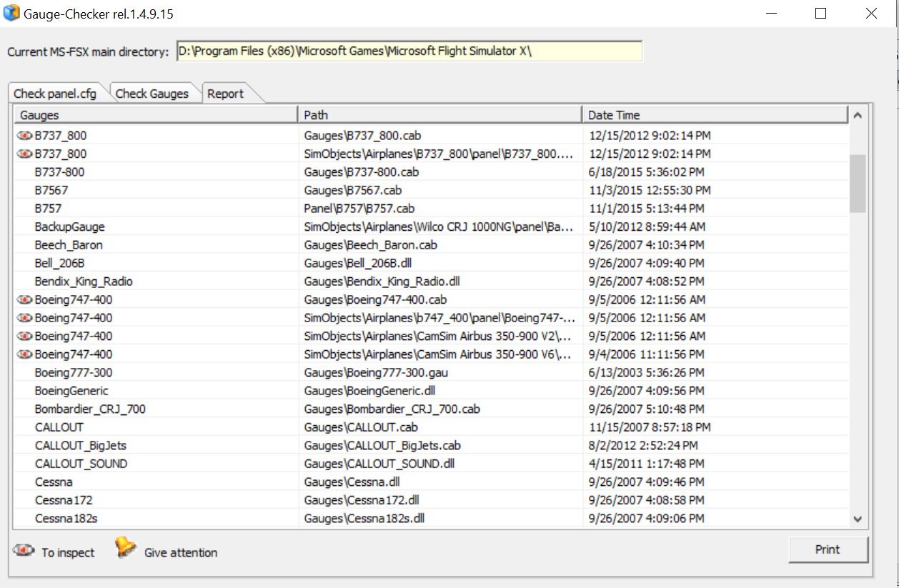Screen dimensions: 899x588
Task: Select the B757 gauge row
Action: [432, 209]
